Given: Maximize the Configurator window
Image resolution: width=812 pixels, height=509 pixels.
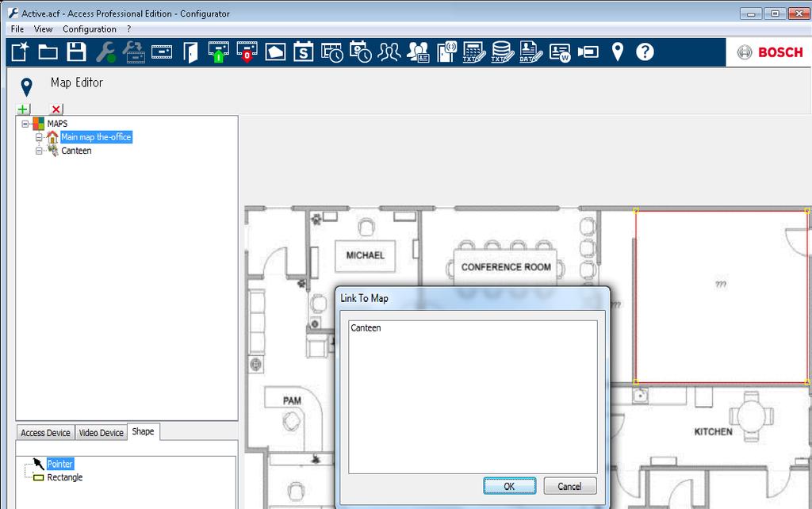Looking at the screenshot, I should click(x=775, y=13).
